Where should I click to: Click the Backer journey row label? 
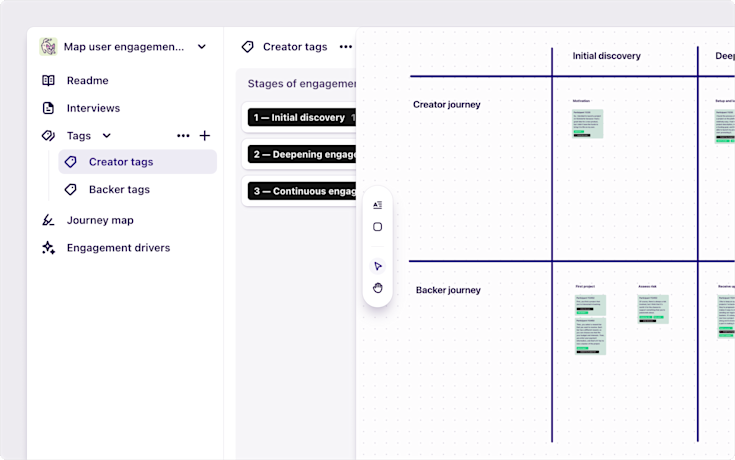(x=448, y=290)
